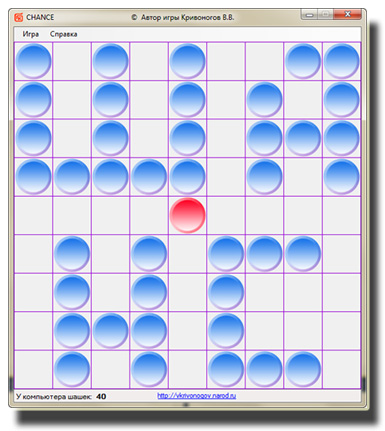This screenshot has height=431, width=385.
Task: Open the Справка menu
Action: (64, 34)
